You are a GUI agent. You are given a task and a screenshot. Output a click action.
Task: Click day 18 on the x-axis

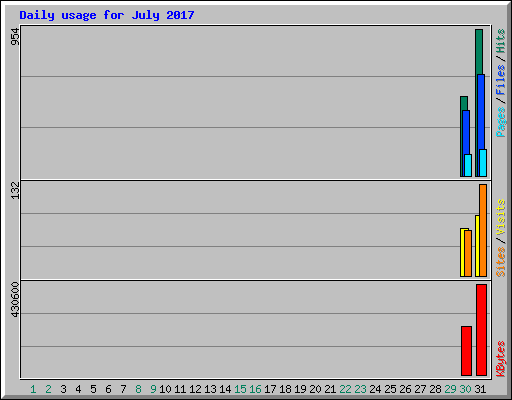[x=285, y=389]
